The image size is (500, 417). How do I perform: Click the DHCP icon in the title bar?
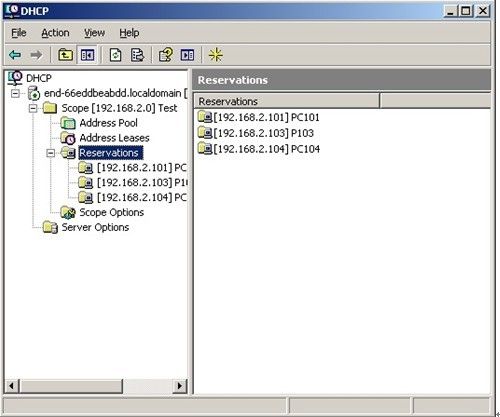point(12,11)
